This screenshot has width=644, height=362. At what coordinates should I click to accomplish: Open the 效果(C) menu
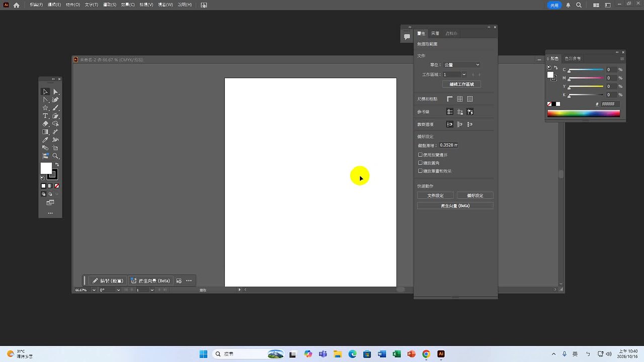click(x=128, y=5)
